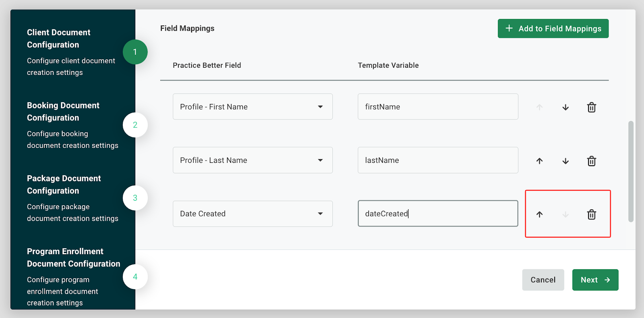Jump to step 3 Package Document Configuration
The height and width of the screenshot is (318, 644).
(x=135, y=198)
